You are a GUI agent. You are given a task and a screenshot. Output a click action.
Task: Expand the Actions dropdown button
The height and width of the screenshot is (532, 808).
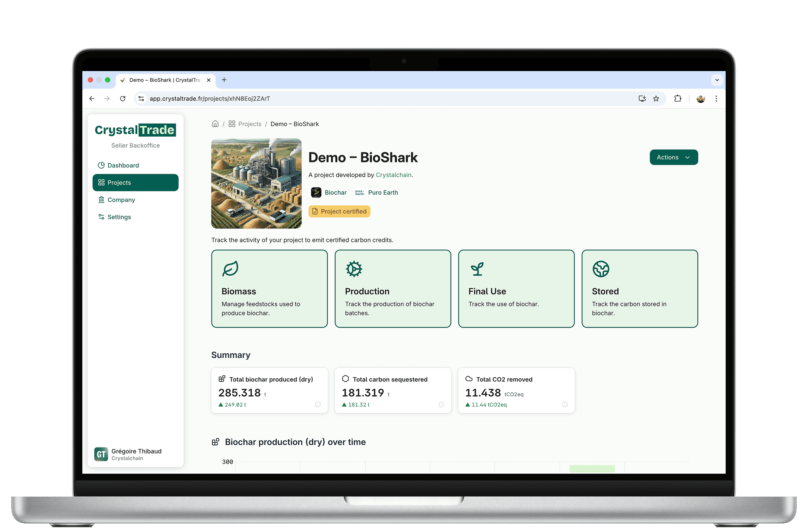674,157
